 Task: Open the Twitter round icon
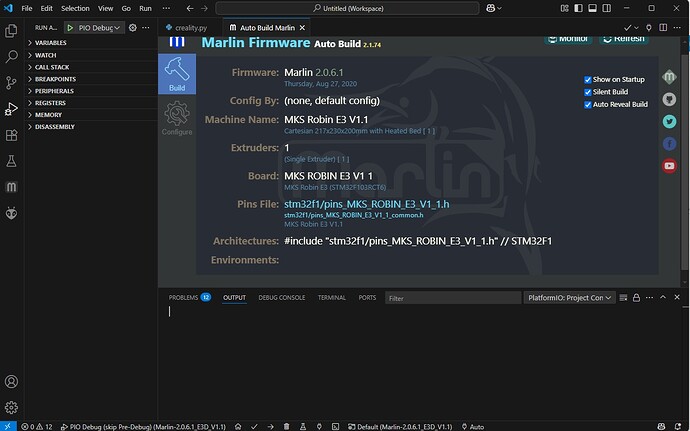pyautogui.click(x=669, y=121)
